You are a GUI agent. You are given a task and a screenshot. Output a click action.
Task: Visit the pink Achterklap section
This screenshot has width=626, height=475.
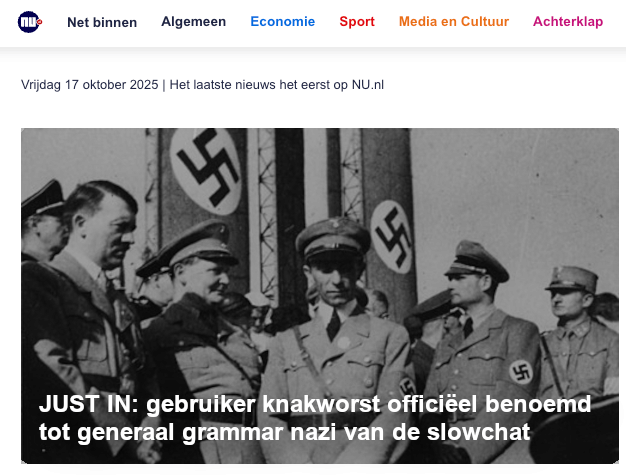pos(568,22)
